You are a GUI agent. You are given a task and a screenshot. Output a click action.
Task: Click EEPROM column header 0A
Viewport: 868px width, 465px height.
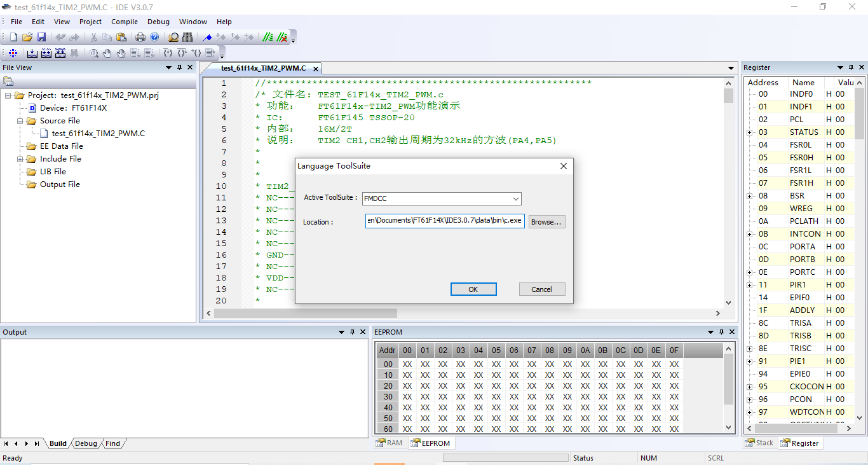click(x=585, y=350)
